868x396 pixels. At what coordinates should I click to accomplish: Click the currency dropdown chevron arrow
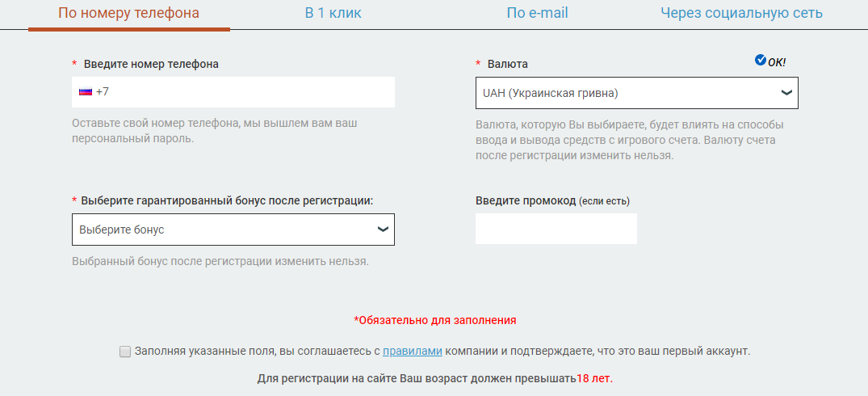pyautogui.click(x=786, y=92)
